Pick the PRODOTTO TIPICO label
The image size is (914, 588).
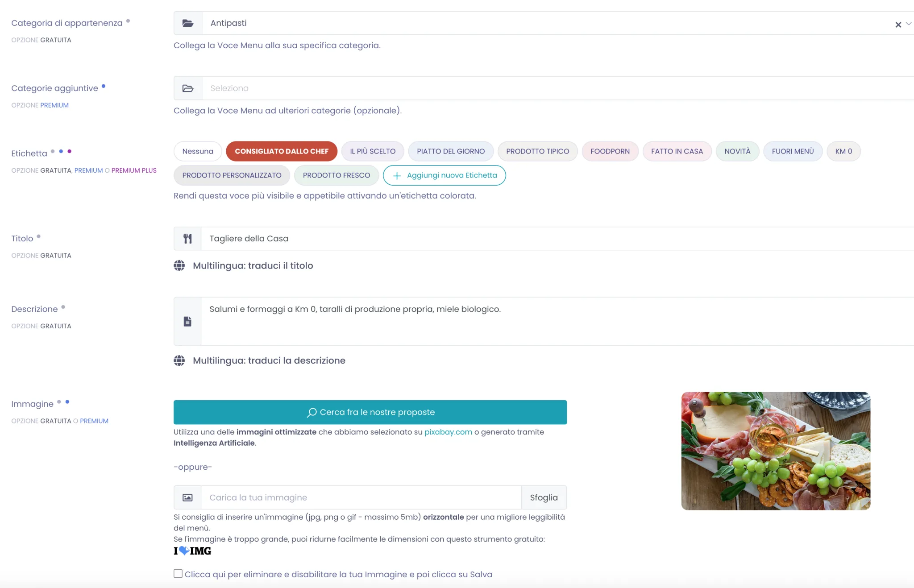[538, 151]
